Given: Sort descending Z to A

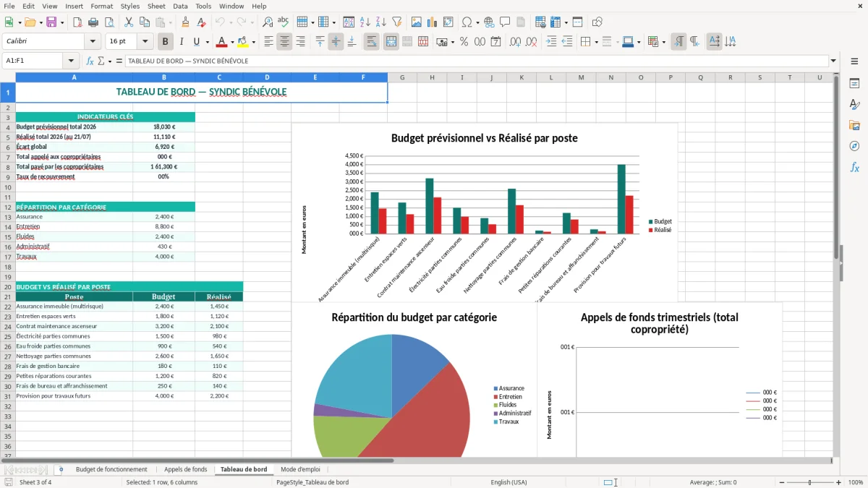Looking at the screenshot, I should 380,22.
